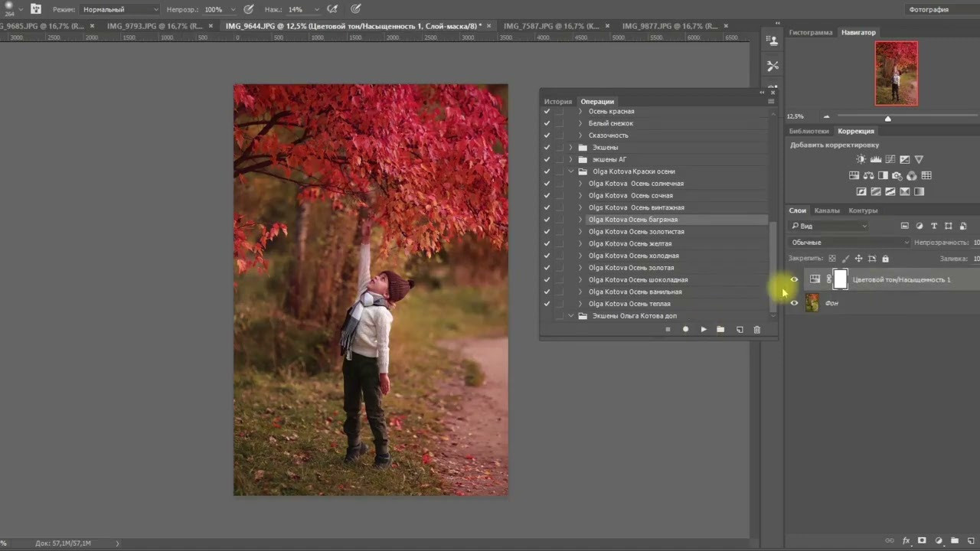Click the lock-all padlock icon in Layers panel
Screen dimensions: 980x551
(885, 259)
